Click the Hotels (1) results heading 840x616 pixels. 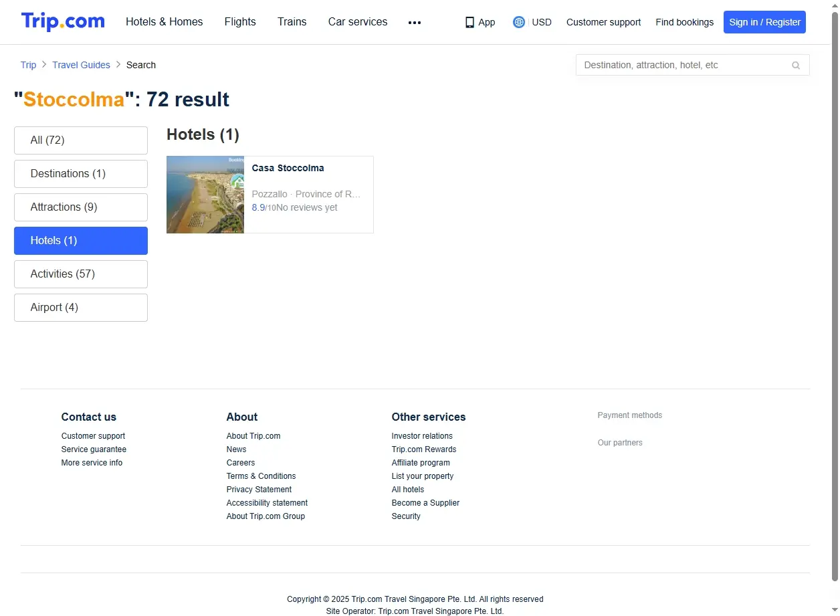(x=203, y=134)
